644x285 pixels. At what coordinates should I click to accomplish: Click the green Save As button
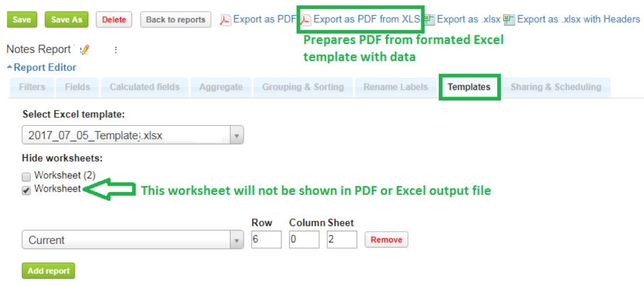pos(67,20)
